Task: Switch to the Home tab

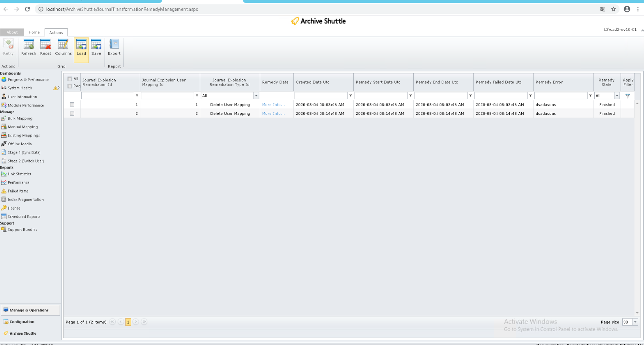Action: click(34, 32)
